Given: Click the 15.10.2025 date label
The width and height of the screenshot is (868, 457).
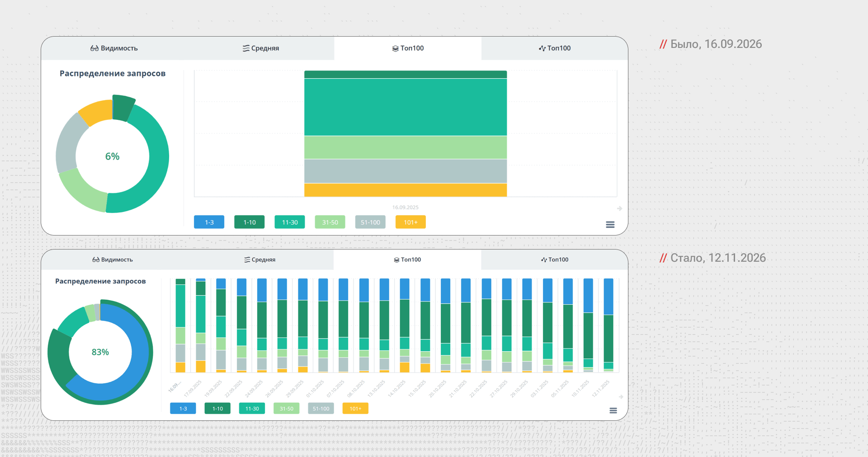Looking at the screenshot, I should click(x=418, y=388).
